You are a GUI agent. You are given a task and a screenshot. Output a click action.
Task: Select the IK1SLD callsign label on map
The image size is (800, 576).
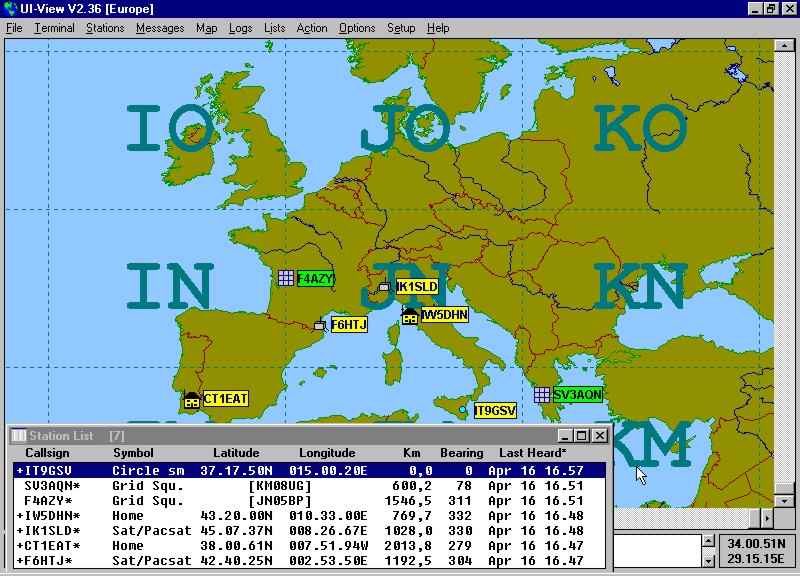click(x=417, y=287)
